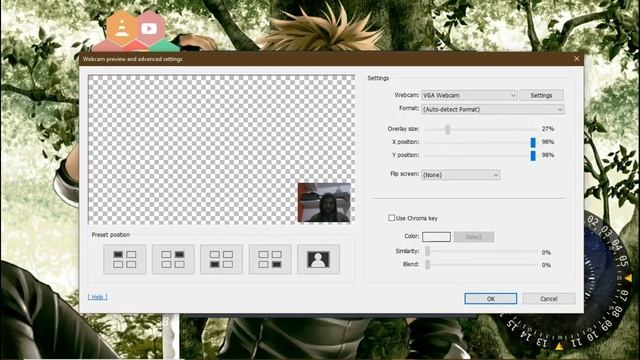The height and width of the screenshot is (360, 640).
Task: Click the Blend slider handle
Action: [x=427, y=264]
